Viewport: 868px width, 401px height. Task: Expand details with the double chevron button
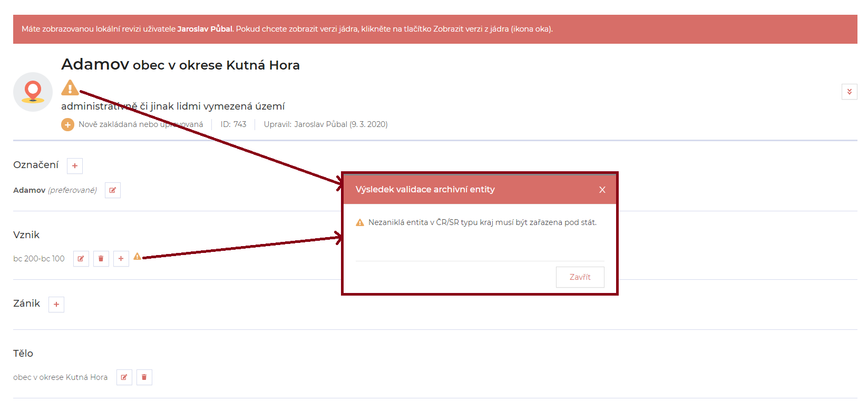849,92
